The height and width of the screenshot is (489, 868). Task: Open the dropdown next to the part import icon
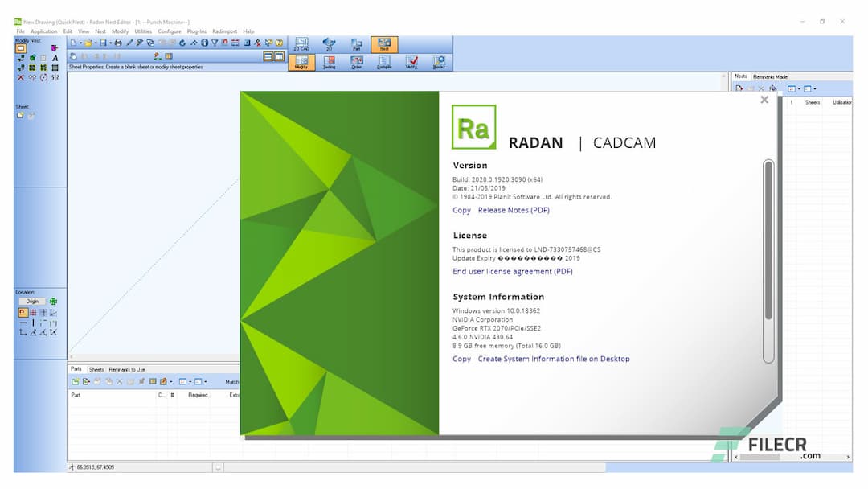click(x=170, y=381)
